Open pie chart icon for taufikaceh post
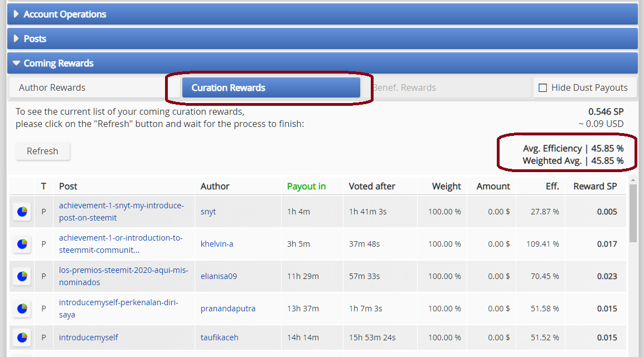 click(22, 338)
